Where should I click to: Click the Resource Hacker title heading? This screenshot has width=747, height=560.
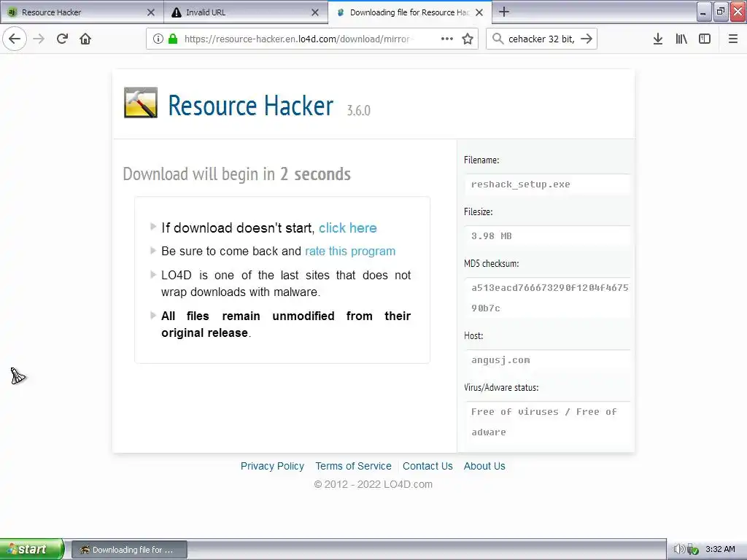251,105
